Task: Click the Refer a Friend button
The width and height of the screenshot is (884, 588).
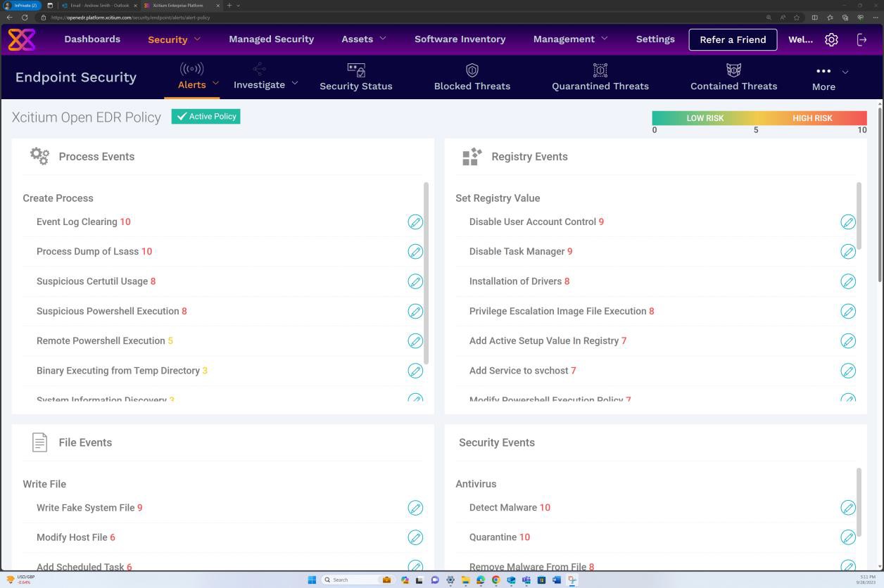Action: 733,39
